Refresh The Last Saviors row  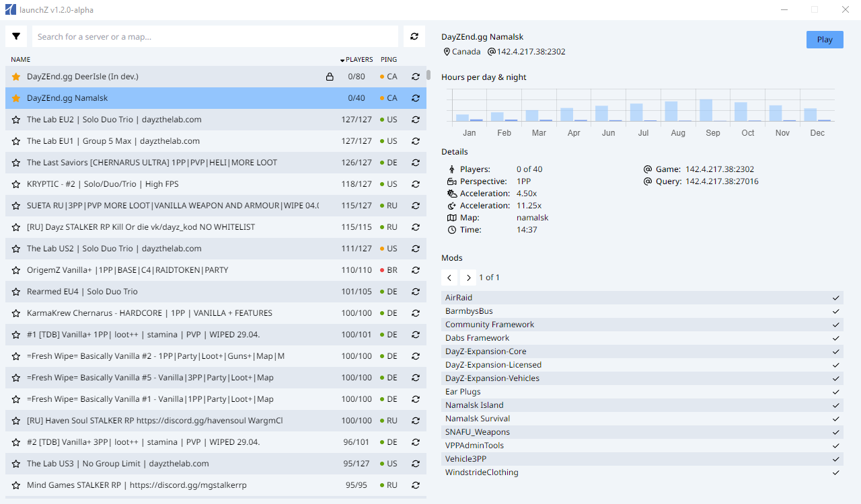(x=416, y=163)
